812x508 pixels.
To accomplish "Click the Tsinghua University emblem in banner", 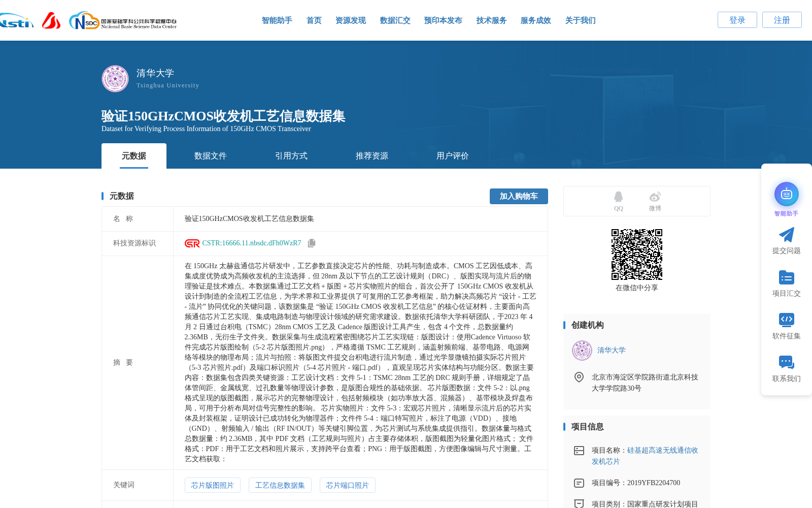I will pyautogui.click(x=115, y=79).
